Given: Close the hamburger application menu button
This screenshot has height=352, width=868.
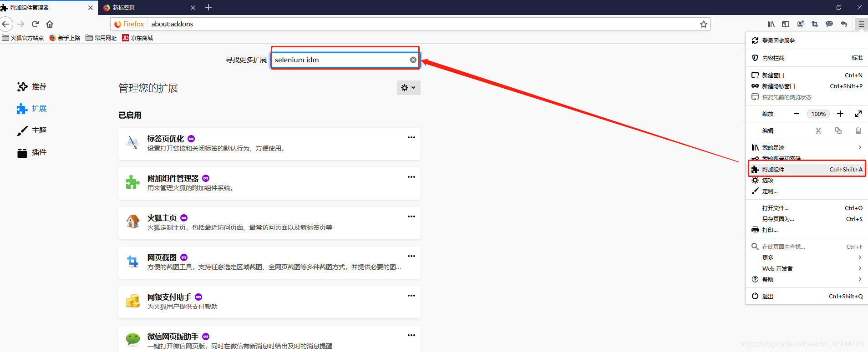Looking at the screenshot, I should coord(861,24).
